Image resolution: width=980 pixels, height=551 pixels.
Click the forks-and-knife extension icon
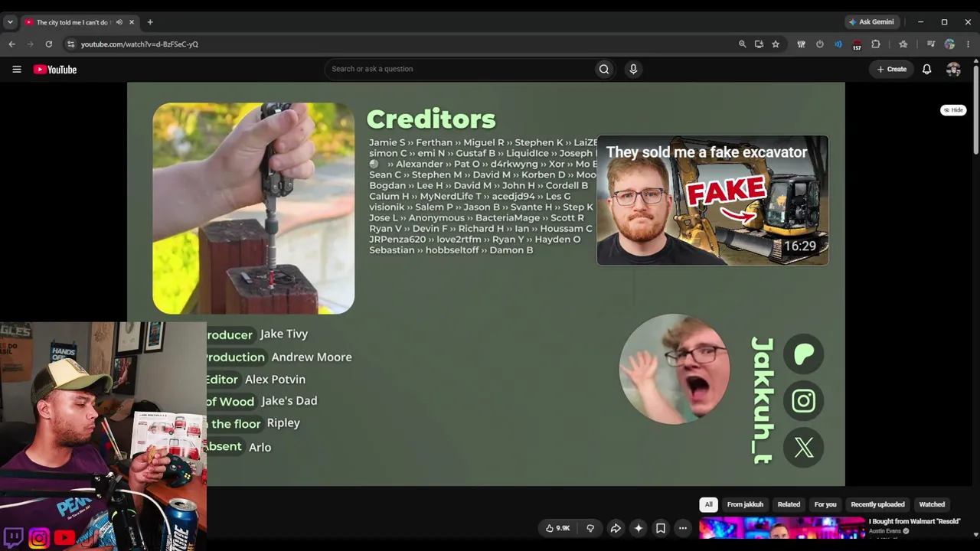pos(802,44)
